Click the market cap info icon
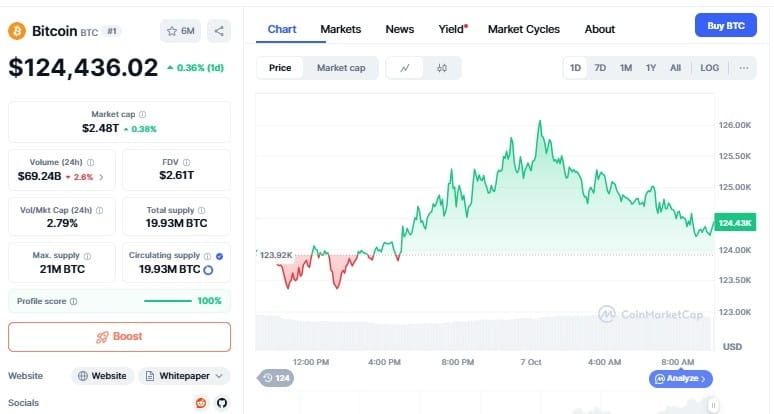Image resolution: width=774 pixels, height=414 pixels. click(x=142, y=115)
